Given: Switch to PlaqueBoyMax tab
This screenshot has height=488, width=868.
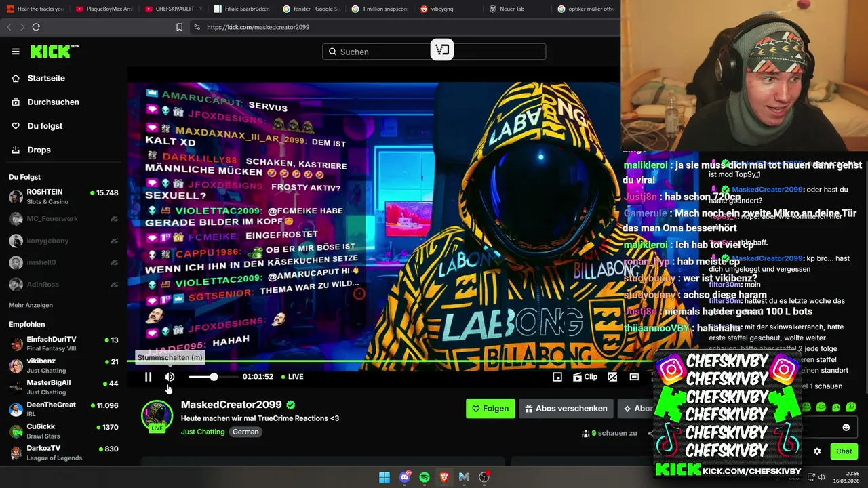Looking at the screenshot, I should click(x=104, y=9).
